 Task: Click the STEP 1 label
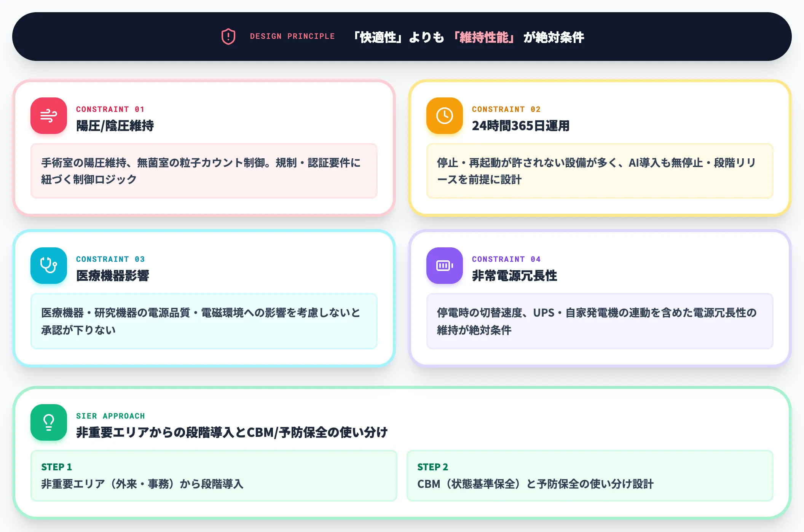coord(56,467)
